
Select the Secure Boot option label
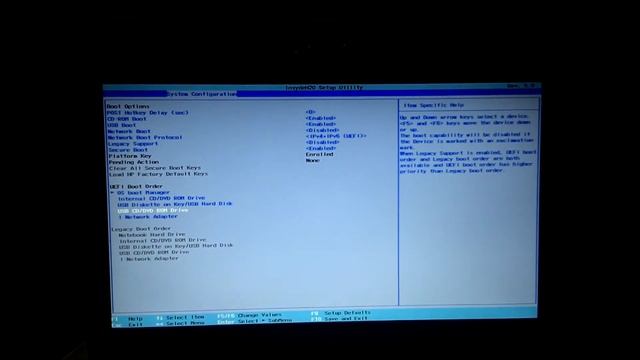click(128, 150)
